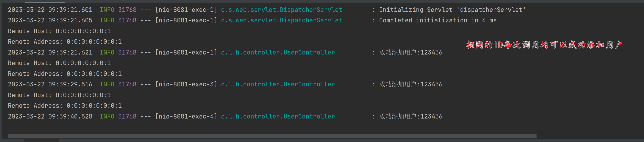Open UserController link logged at 09:39:21.621
Image resolution: width=644 pixels, height=142 pixels.
(278, 53)
